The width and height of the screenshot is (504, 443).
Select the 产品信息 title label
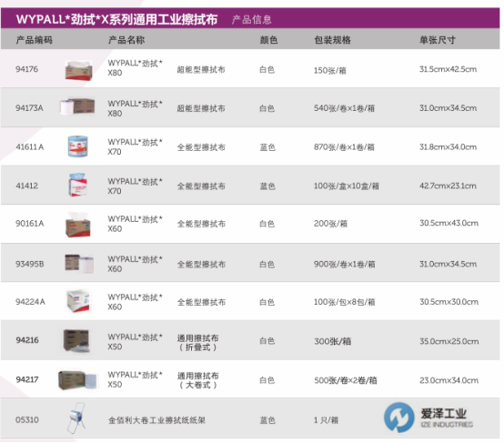252,20
